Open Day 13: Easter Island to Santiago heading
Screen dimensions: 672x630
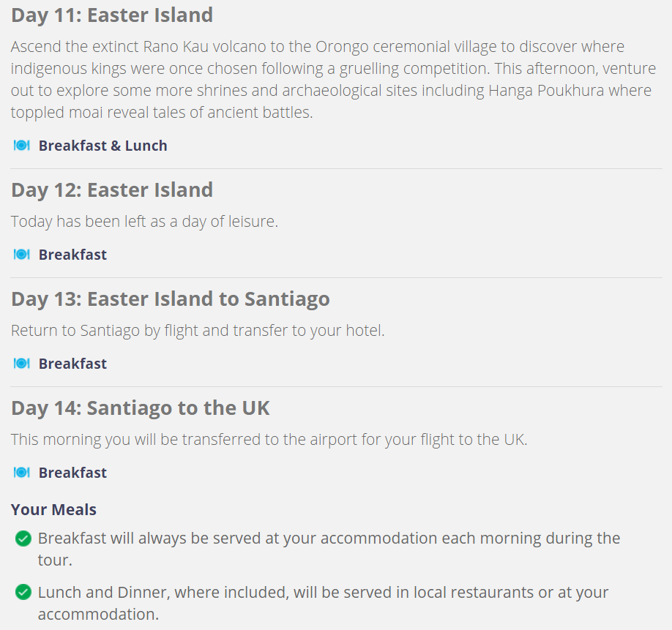tap(171, 299)
